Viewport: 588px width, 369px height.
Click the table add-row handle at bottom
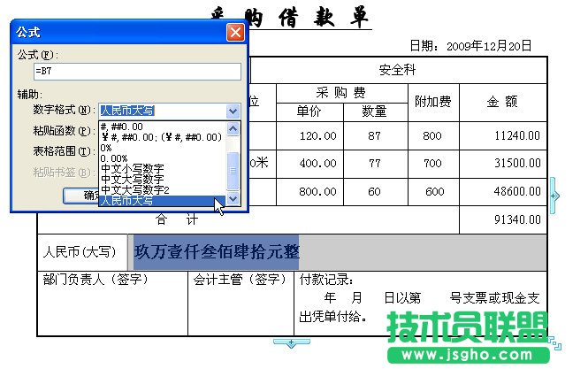tap(292, 343)
